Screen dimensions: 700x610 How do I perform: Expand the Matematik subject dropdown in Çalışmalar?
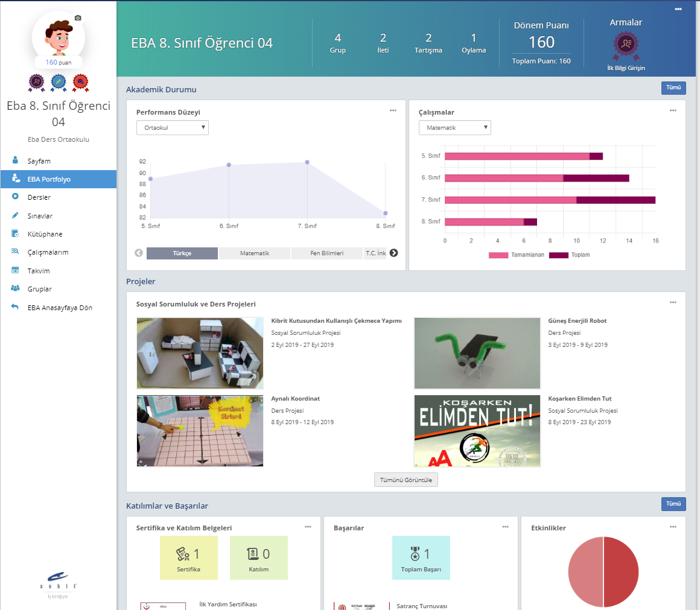(x=455, y=128)
